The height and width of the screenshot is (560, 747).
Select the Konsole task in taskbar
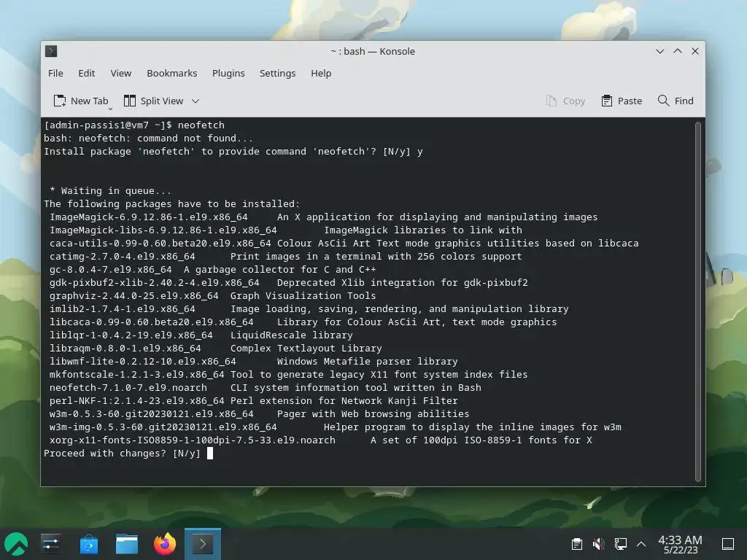coord(203,544)
